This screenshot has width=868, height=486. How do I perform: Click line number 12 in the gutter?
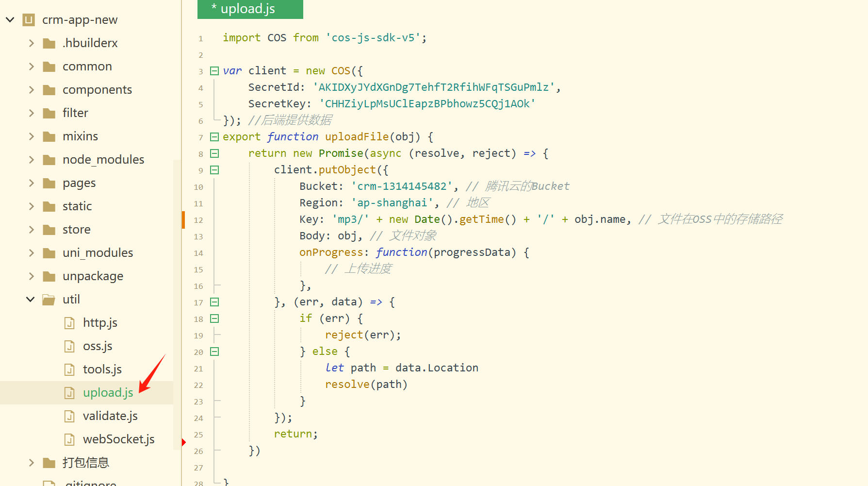click(198, 220)
